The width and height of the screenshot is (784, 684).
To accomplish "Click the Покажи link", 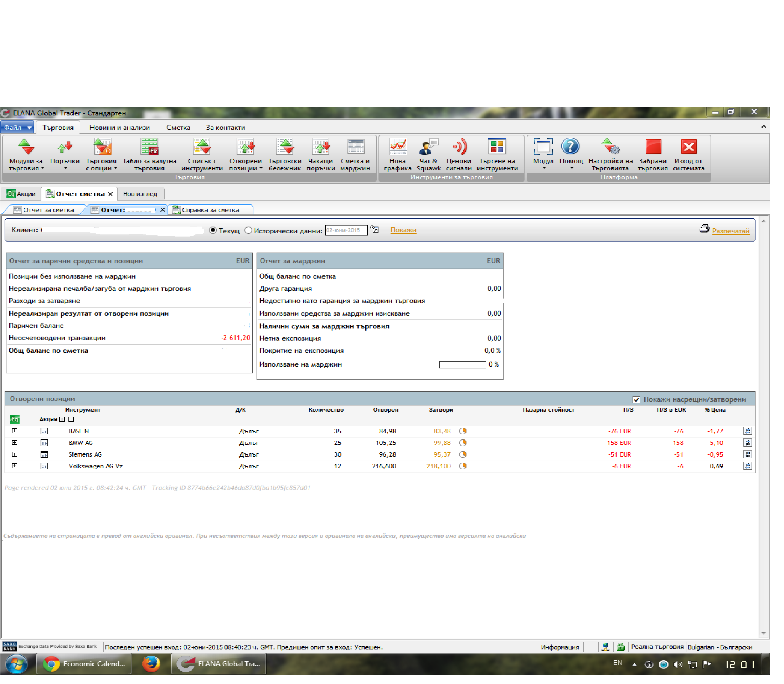I will (403, 230).
